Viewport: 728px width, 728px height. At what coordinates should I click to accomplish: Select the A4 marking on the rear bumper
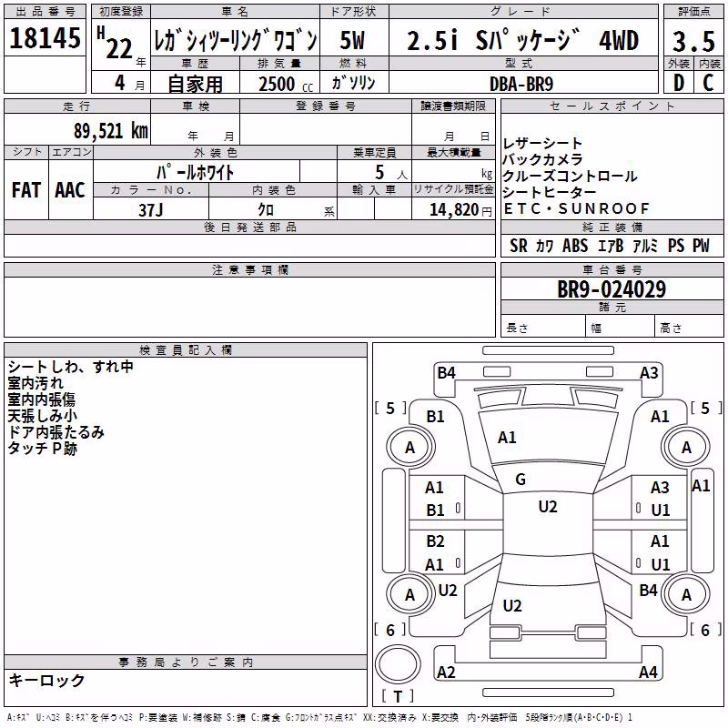[x=648, y=672]
